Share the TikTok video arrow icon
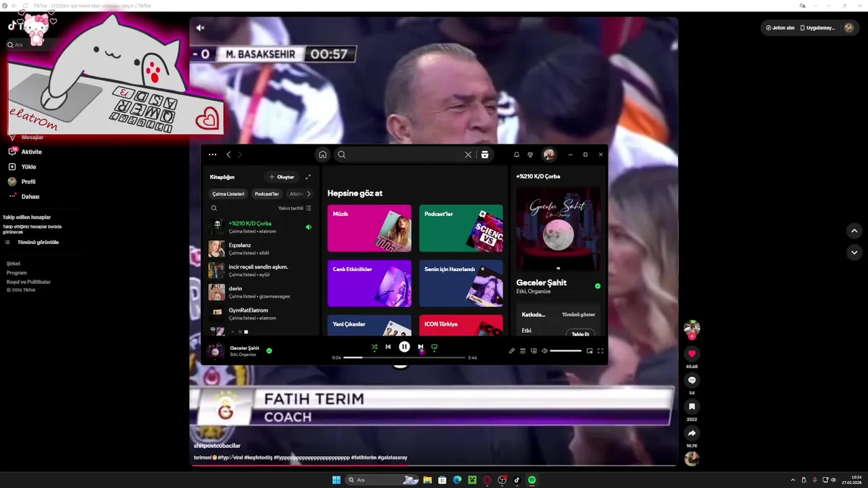This screenshot has height=488, width=868. [x=692, y=433]
